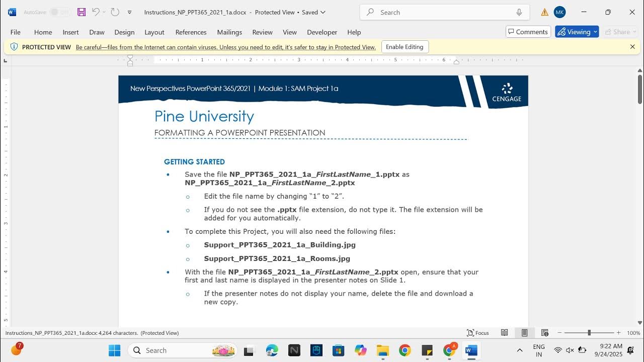The height and width of the screenshot is (362, 644).
Task: Open the MK account profile
Action: pos(559,12)
